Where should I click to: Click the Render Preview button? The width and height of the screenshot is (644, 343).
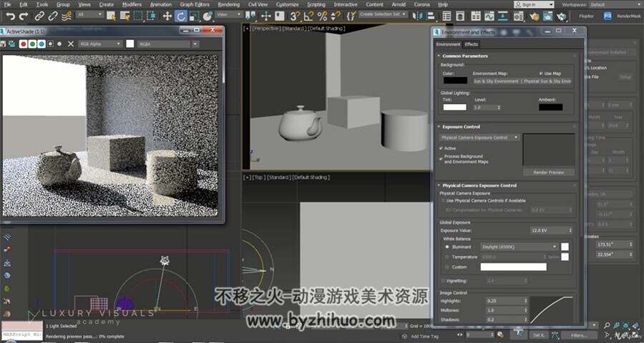click(548, 172)
